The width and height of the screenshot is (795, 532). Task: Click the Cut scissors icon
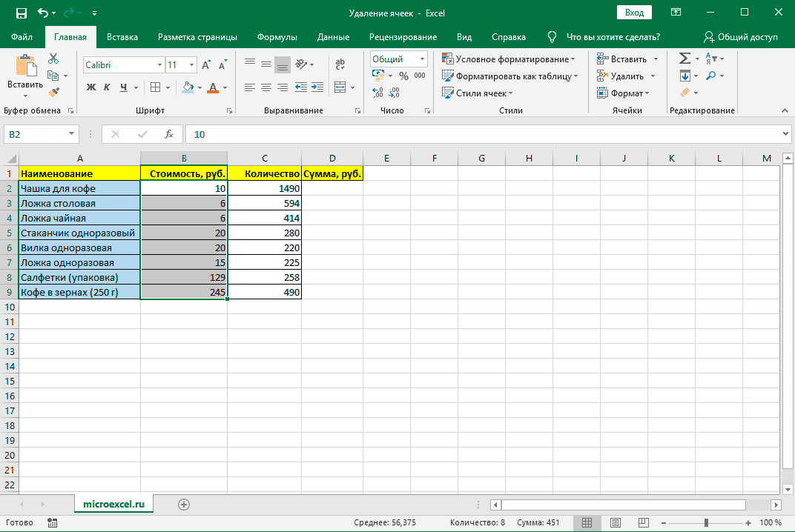(53, 59)
